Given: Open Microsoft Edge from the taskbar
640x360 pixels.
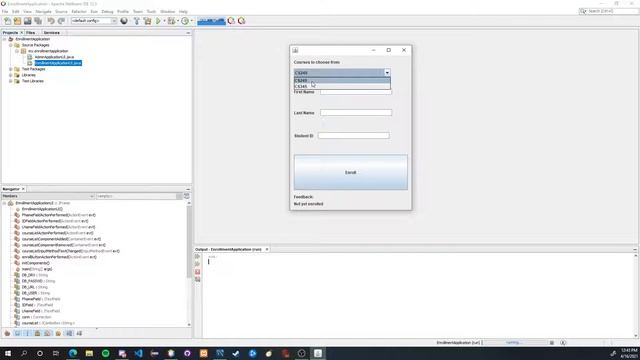Looking at the screenshot, I should (73, 353).
